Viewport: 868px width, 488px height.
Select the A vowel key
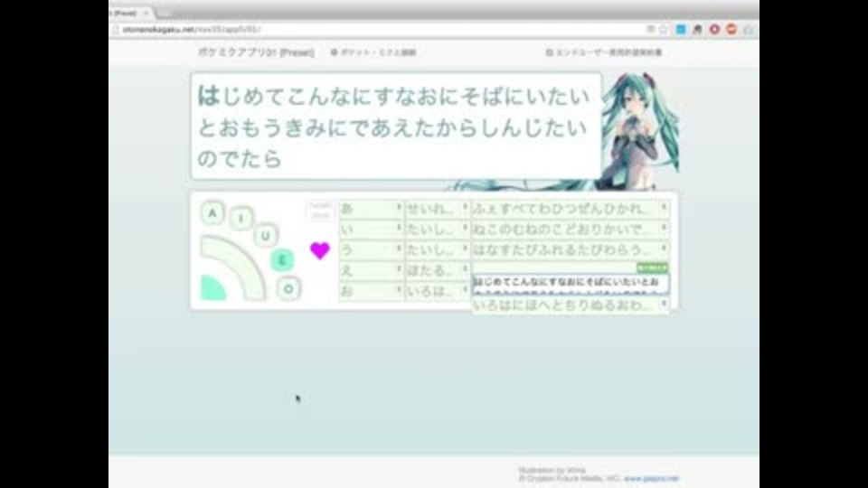click(212, 213)
